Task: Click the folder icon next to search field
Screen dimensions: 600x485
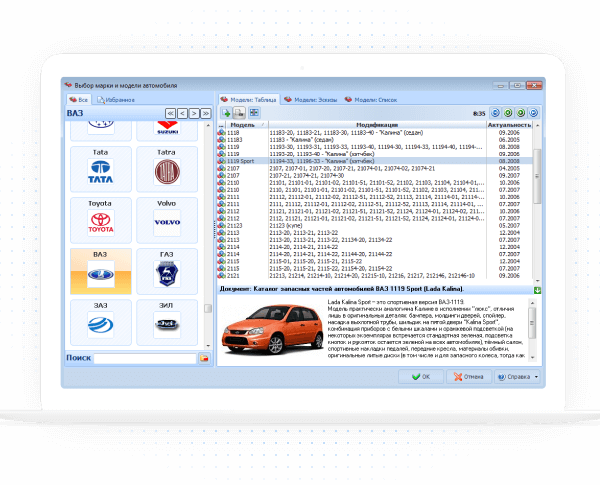Action: coord(204,358)
